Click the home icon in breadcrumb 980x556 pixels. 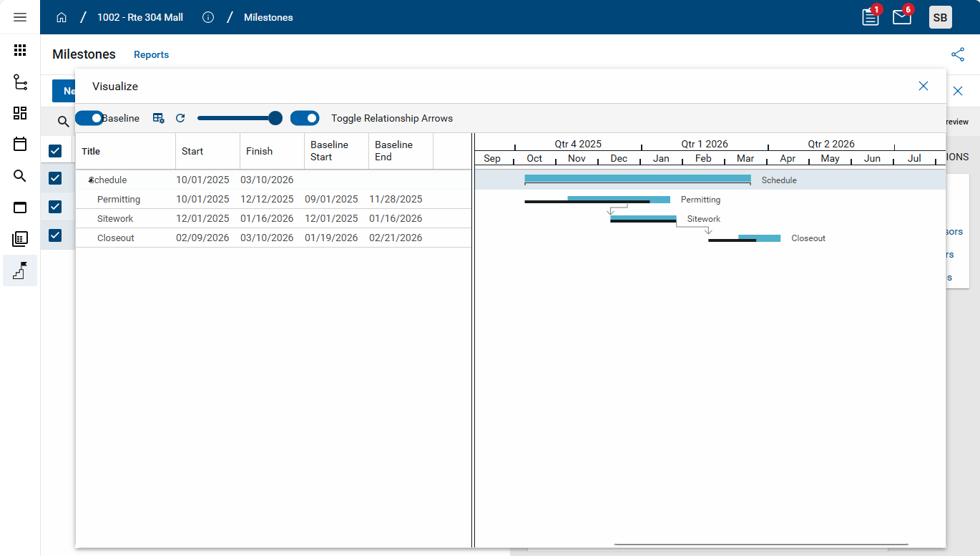pyautogui.click(x=62, y=17)
